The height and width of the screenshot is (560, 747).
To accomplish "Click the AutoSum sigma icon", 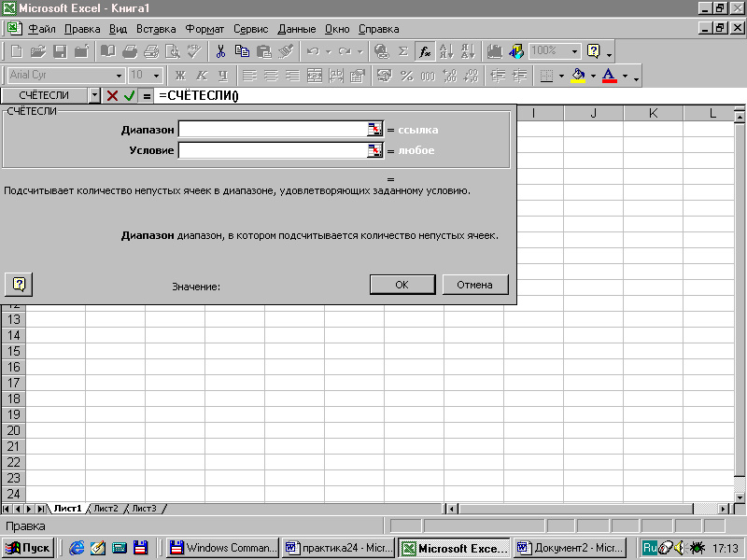I will tap(403, 51).
